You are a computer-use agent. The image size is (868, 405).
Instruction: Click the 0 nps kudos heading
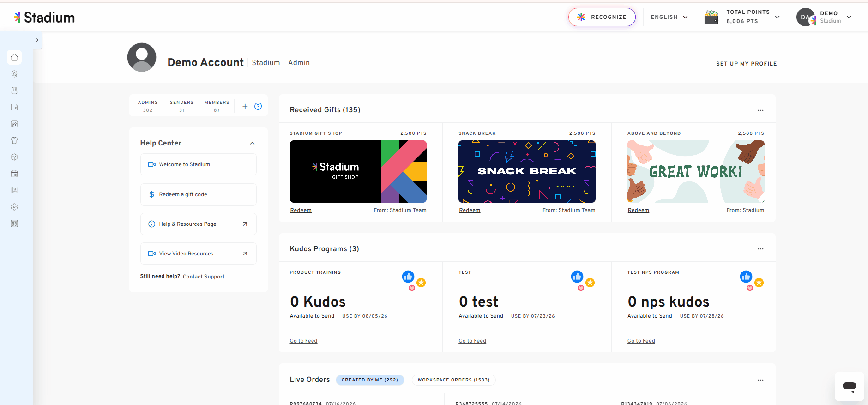[669, 302]
